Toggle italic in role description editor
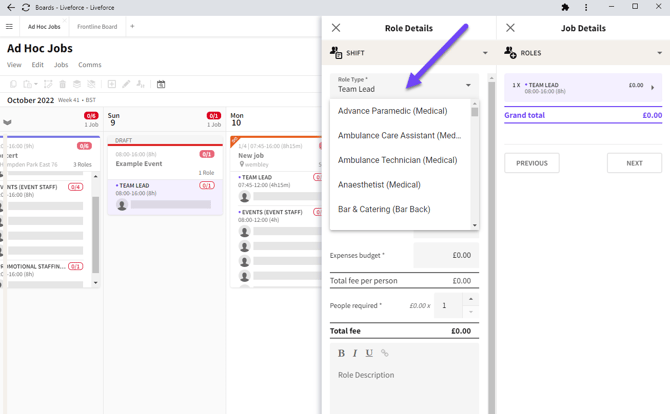Image resolution: width=670 pixels, height=414 pixels. point(355,353)
